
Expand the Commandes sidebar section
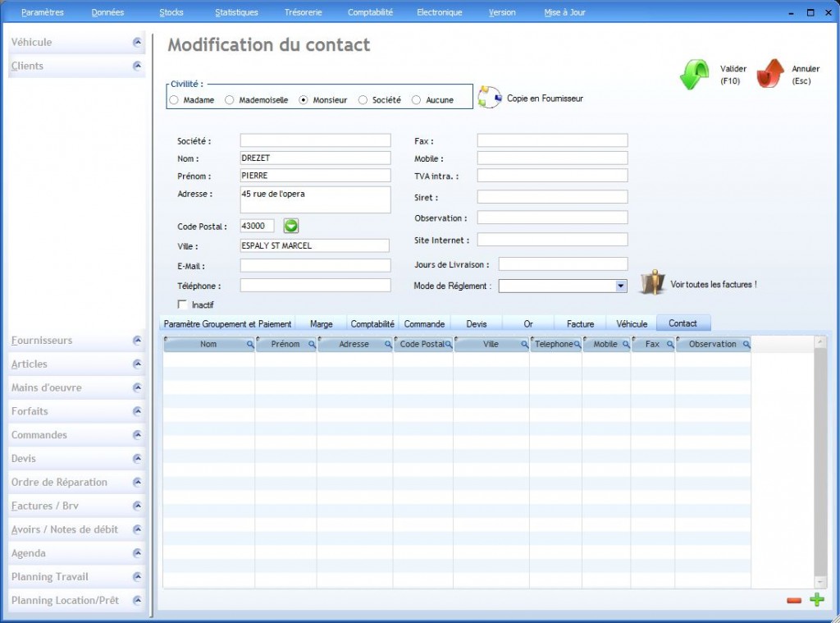(137, 434)
